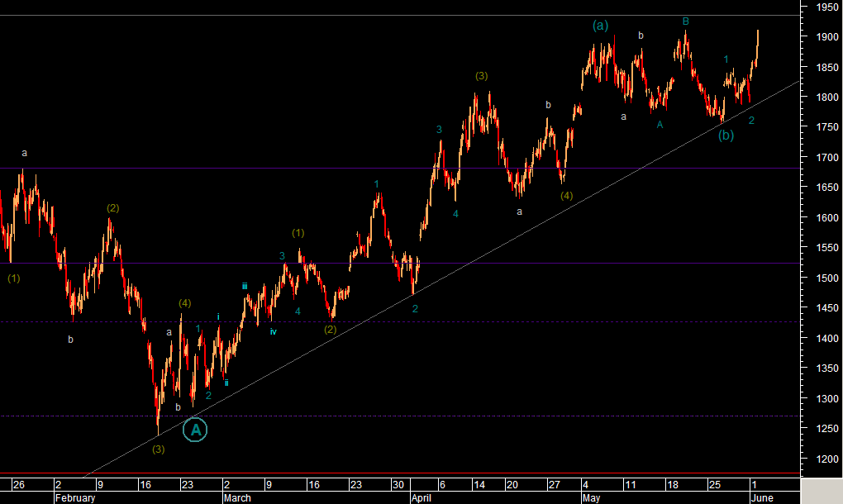Click the 1650 price axis value
Screen dimensions: 843x504
[x=827, y=188]
